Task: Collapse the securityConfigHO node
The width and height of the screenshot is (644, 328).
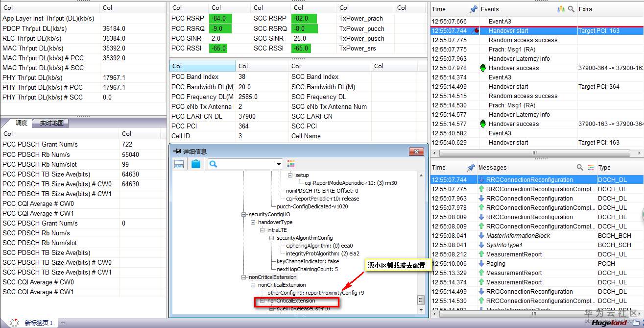Action: tap(244, 214)
